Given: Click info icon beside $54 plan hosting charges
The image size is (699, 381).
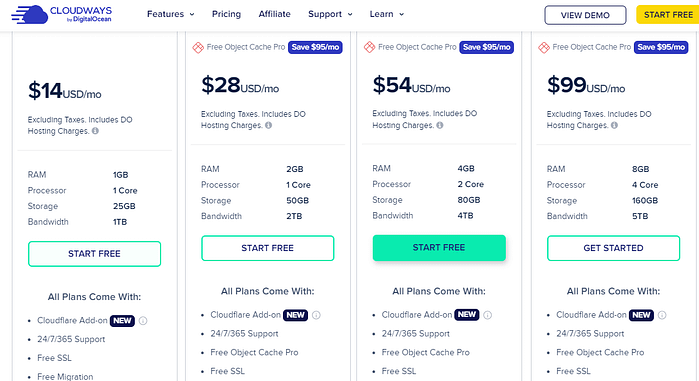Looking at the screenshot, I should tap(440, 125).
